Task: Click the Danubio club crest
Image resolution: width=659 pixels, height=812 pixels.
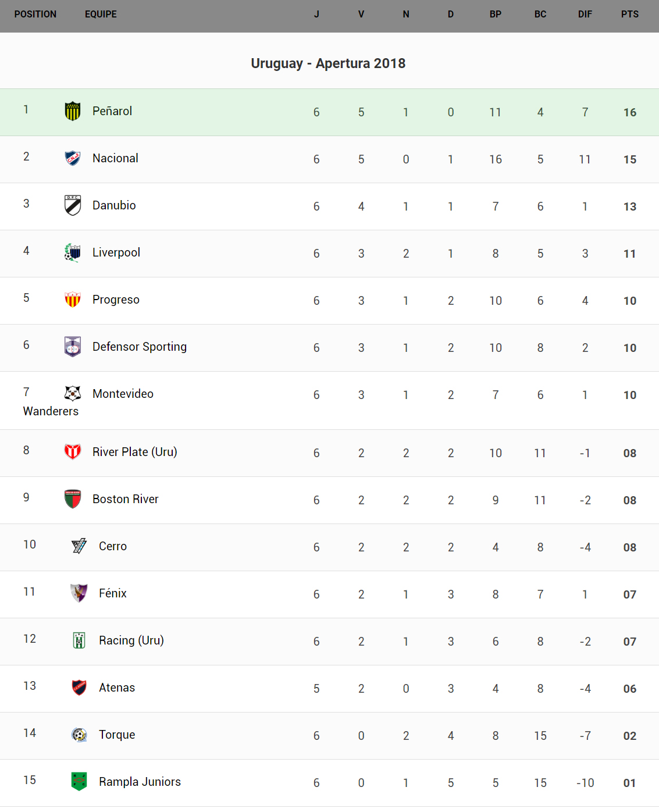Action: pos(73,205)
